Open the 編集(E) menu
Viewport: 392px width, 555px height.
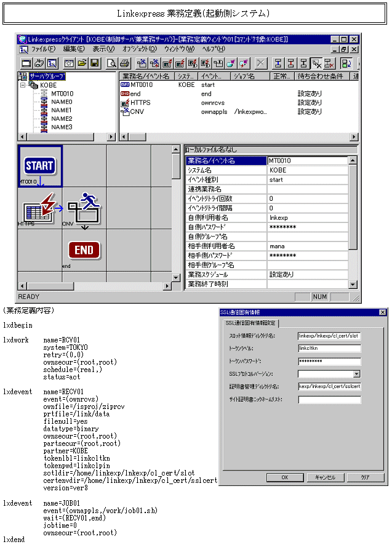pos(74,49)
